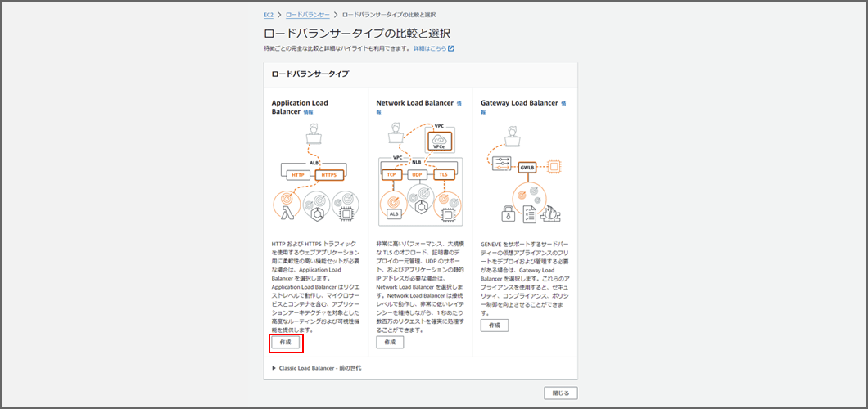Click the TCP box in NLB diagram

coord(392,175)
